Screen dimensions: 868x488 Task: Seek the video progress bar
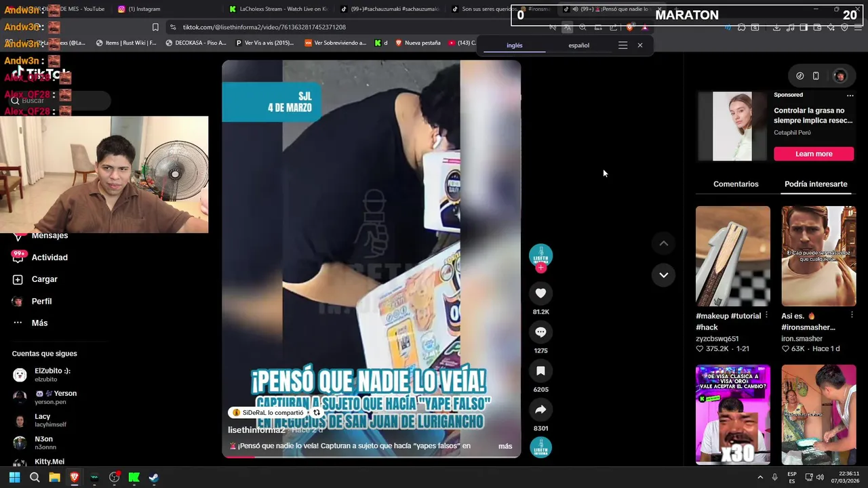[372, 457]
